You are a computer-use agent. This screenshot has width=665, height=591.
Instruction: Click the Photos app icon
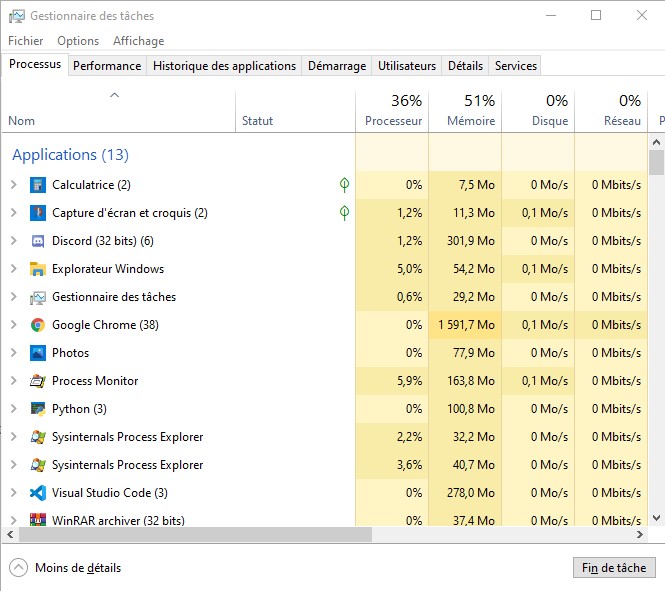coord(38,353)
